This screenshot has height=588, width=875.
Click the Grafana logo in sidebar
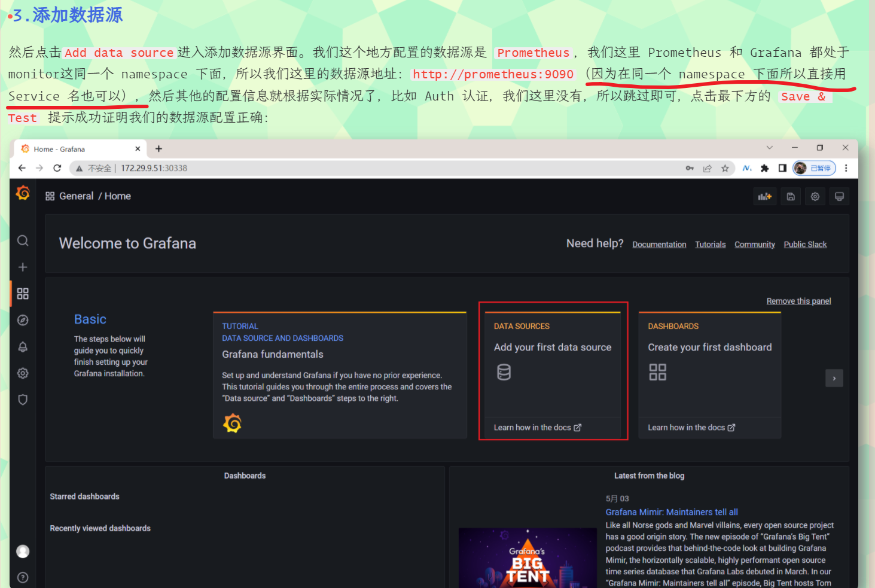(x=23, y=193)
